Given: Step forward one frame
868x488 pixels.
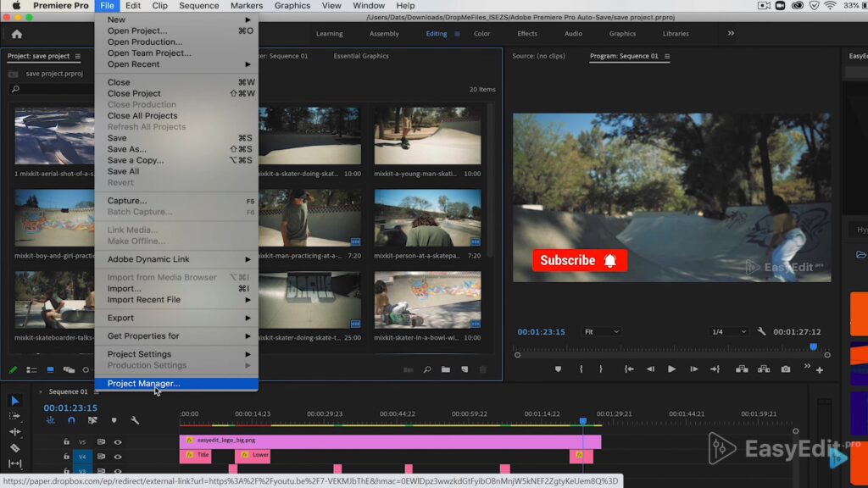Looking at the screenshot, I should pos(693,369).
